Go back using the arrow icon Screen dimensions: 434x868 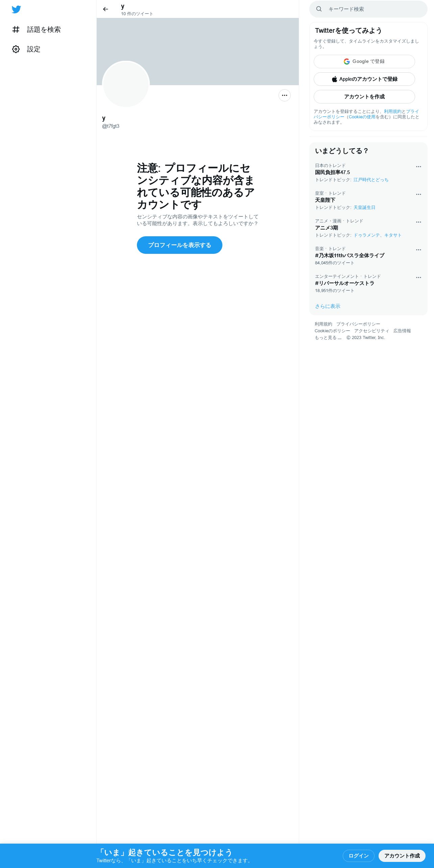pyautogui.click(x=105, y=9)
